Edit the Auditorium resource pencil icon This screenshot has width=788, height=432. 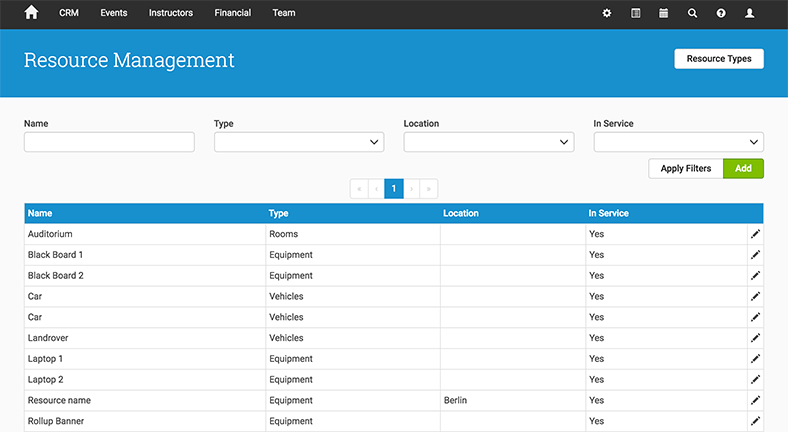755,234
